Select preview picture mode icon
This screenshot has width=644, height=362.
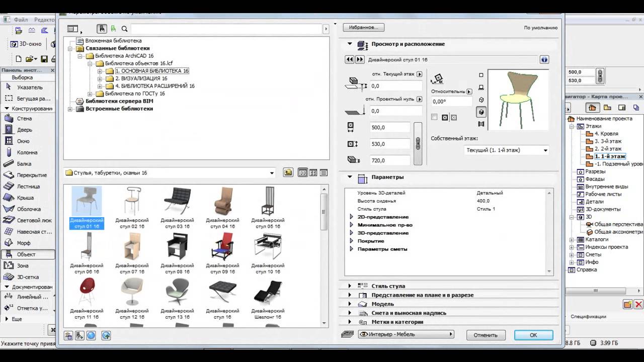[x=481, y=124]
